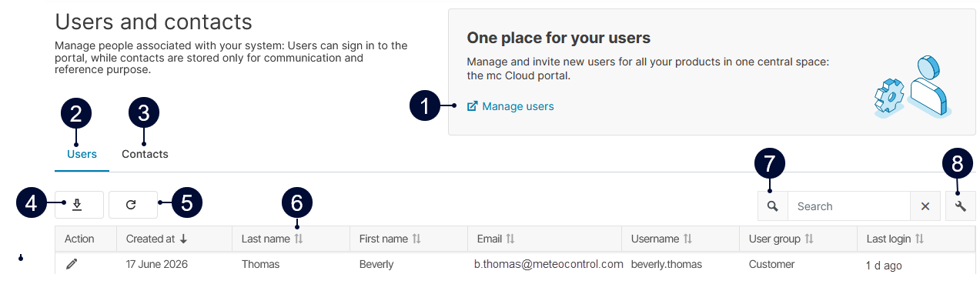
Task: Sort by Email arrows
Action: pyautogui.click(x=510, y=239)
